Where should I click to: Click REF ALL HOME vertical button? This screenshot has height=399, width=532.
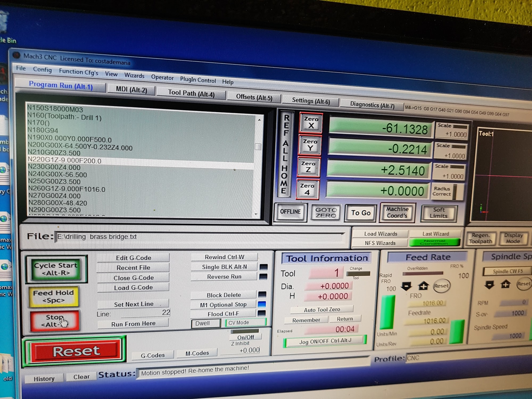[285, 154]
